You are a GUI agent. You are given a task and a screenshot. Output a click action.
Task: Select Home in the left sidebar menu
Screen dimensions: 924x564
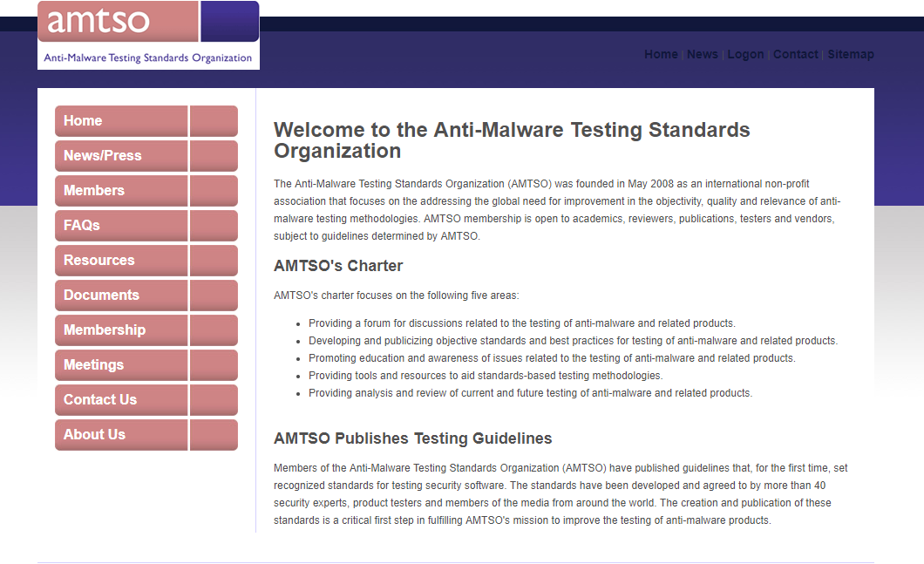click(x=146, y=121)
